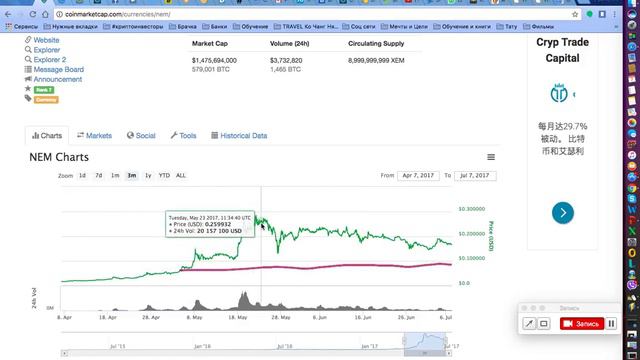Image resolution: width=640 pixels, height=360 pixels.
Task: Click the chart navigator selected range window
Action: 425,341
